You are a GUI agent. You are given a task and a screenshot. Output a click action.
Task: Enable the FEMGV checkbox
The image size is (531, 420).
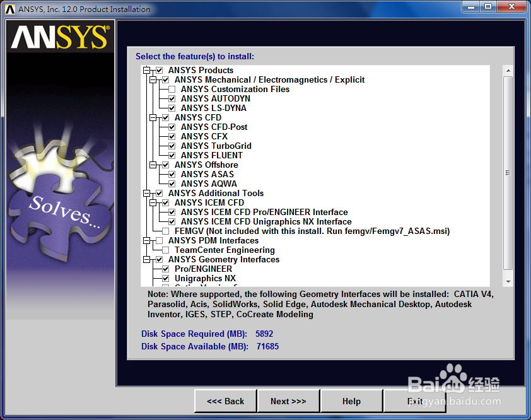(166, 231)
